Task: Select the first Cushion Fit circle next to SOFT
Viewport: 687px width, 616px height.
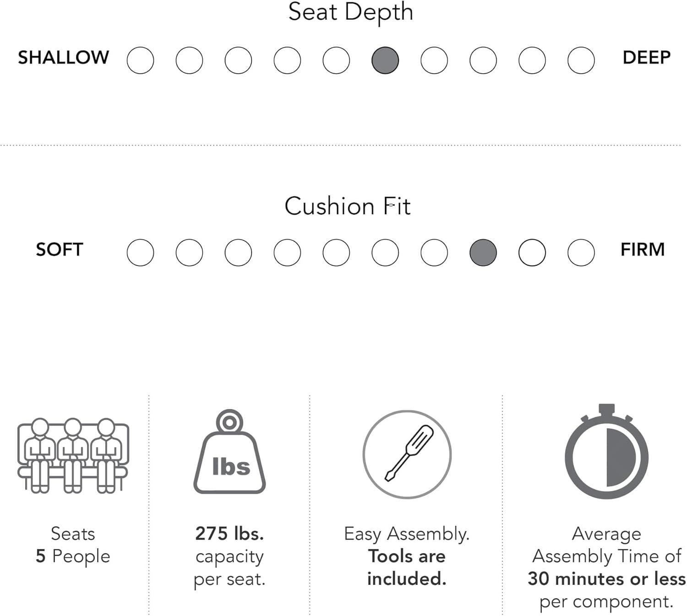Action: click(140, 252)
